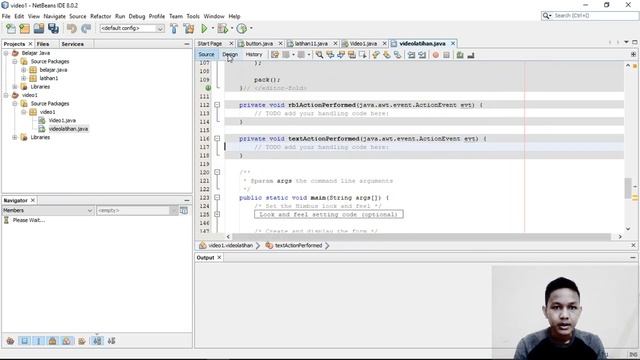This screenshot has height=360, width=640.
Task: Click the Toggle Bookmark icon
Action: [397, 55]
